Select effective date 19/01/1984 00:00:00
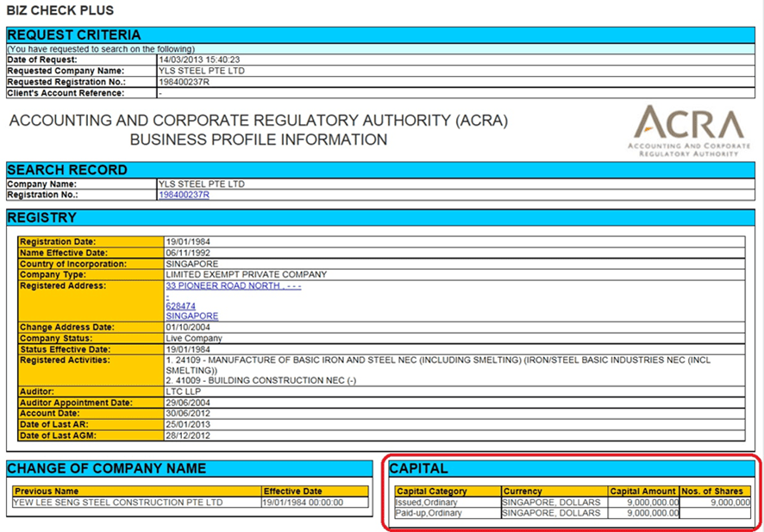The width and height of the screenshot is (764, 532). click(303, 503)
